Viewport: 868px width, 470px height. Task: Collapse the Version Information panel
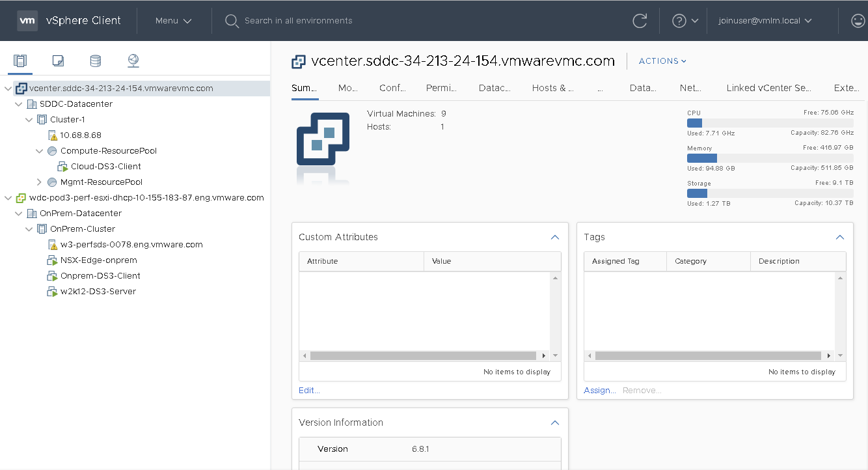(x=555, y=423)
